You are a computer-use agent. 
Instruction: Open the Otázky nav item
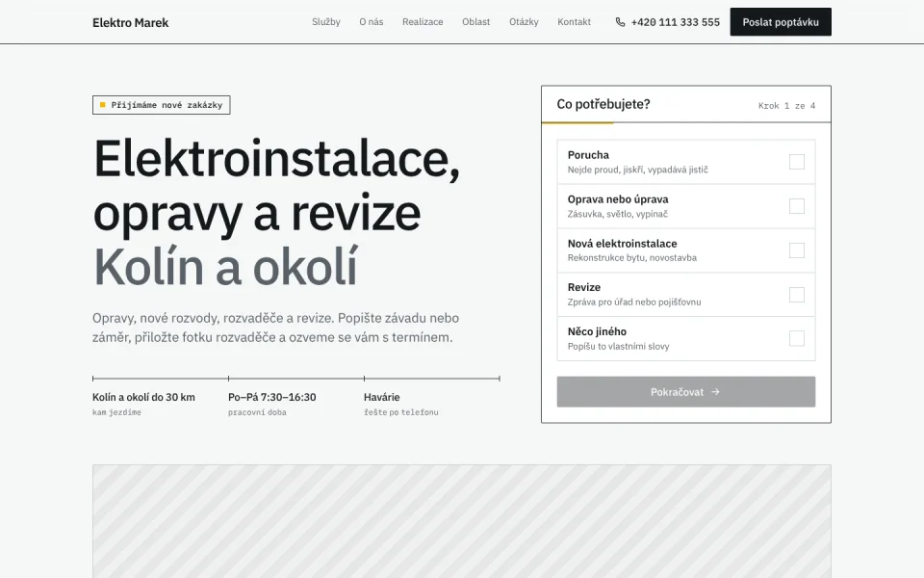pyautogui.click(x=524, y=22)
